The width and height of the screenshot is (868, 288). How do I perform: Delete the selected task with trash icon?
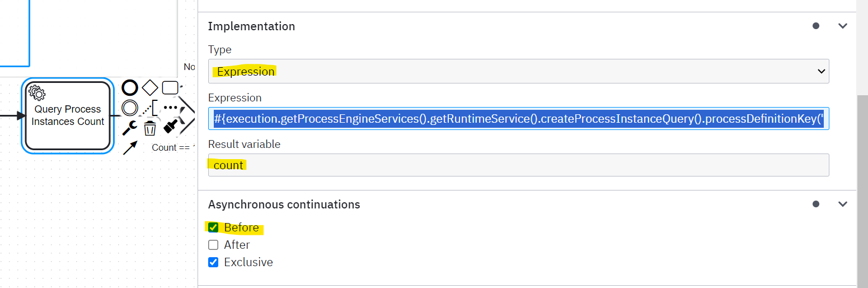click(x=149, y=128)
